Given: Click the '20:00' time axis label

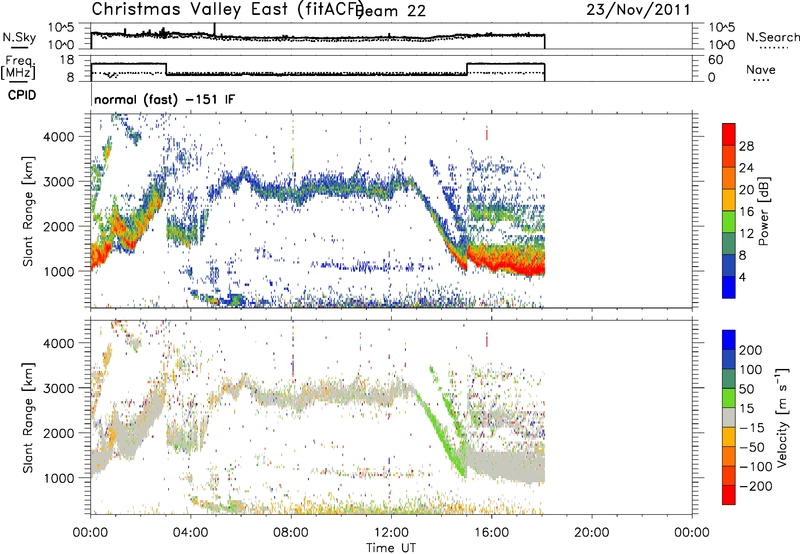Looking at the screenshot, I should [x=592, y=533].
